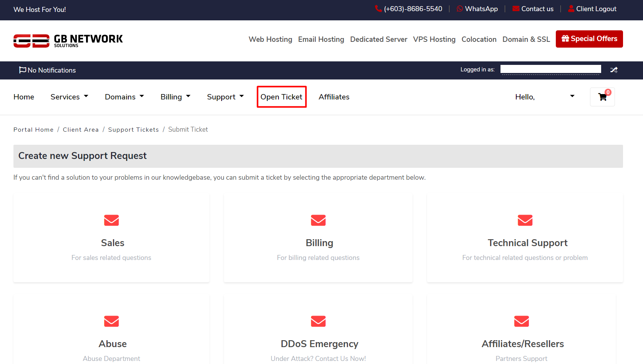
Task: Click the Support Tickets breadcrumb link
Action: (133, 130)
